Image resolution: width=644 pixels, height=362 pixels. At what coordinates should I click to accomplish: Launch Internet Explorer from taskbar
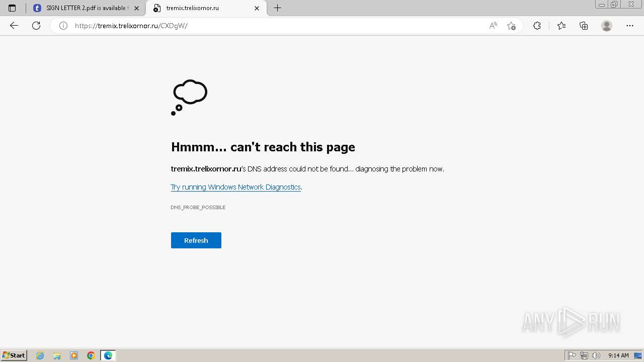coord(40,355)
